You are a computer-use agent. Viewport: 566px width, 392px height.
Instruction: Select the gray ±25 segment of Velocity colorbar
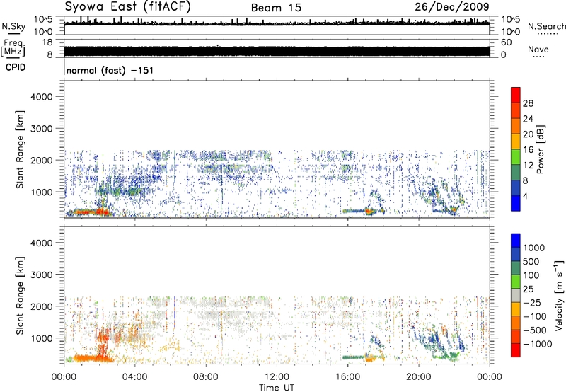point(516,295)
